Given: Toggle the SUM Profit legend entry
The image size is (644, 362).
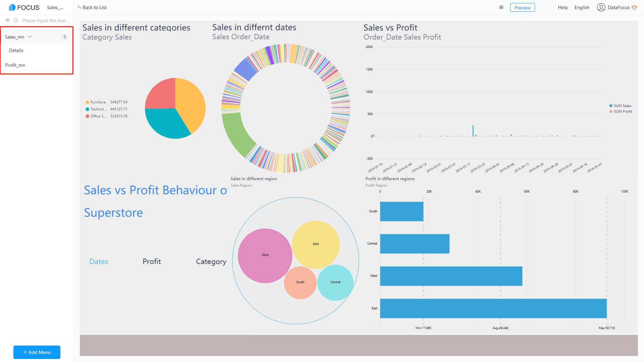Looking at the screenshot, I should click(621, 111).
